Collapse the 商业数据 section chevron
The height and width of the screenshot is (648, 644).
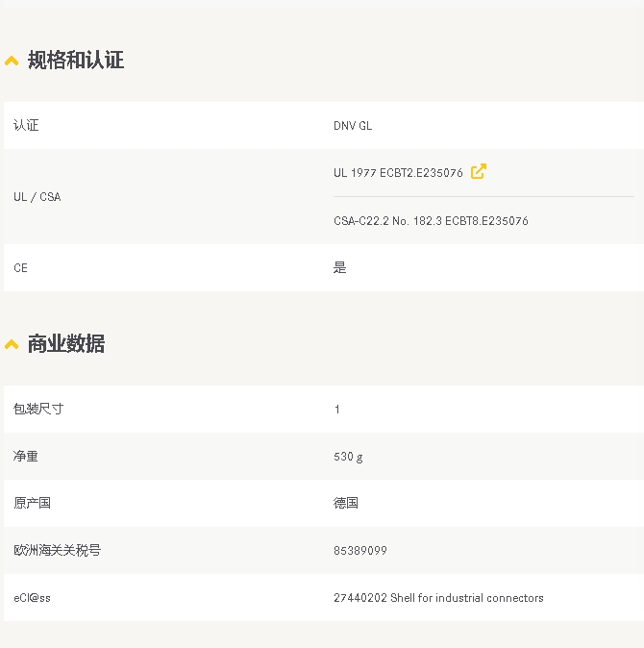tap(12, 344)
